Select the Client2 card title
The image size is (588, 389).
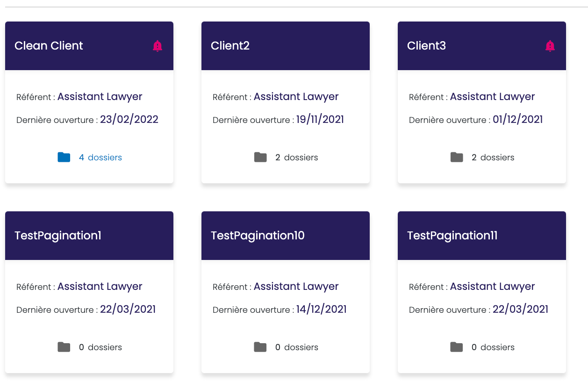click(x=230, y=46)
